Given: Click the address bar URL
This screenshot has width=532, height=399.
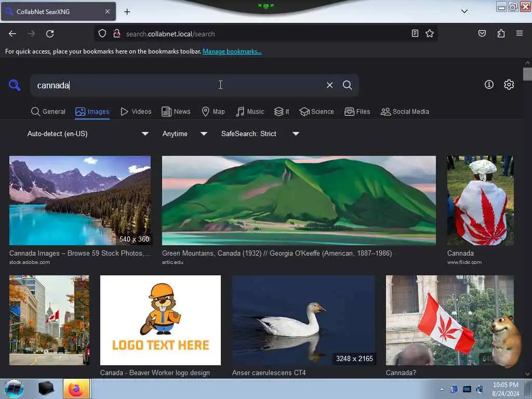Looking at the screenshot, I should point(170,34).
